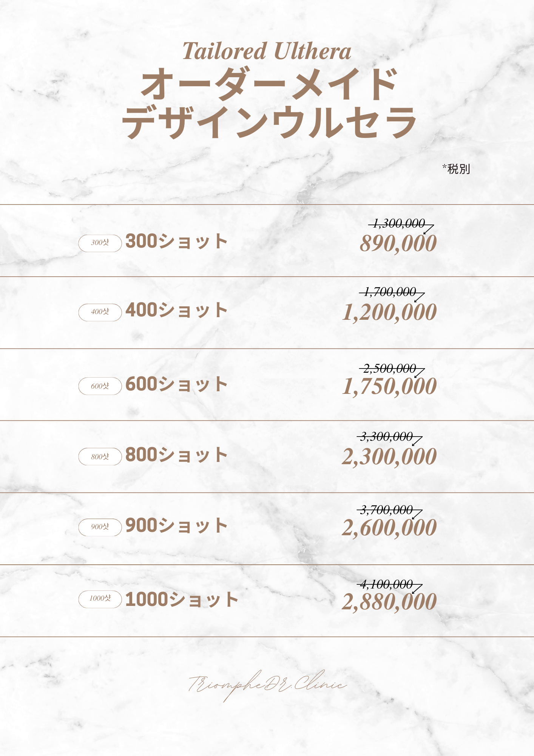Select the 900샷 oval tag

point(100,527)
